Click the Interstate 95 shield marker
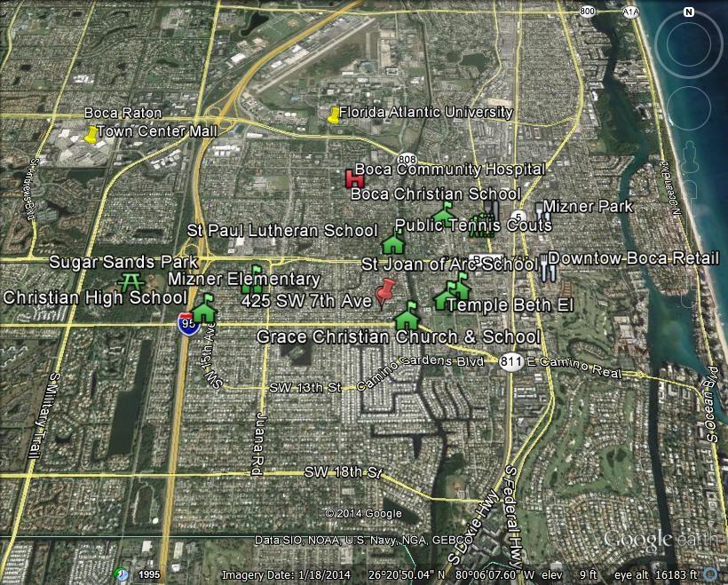The image size is (728, 585). (188, 324)
